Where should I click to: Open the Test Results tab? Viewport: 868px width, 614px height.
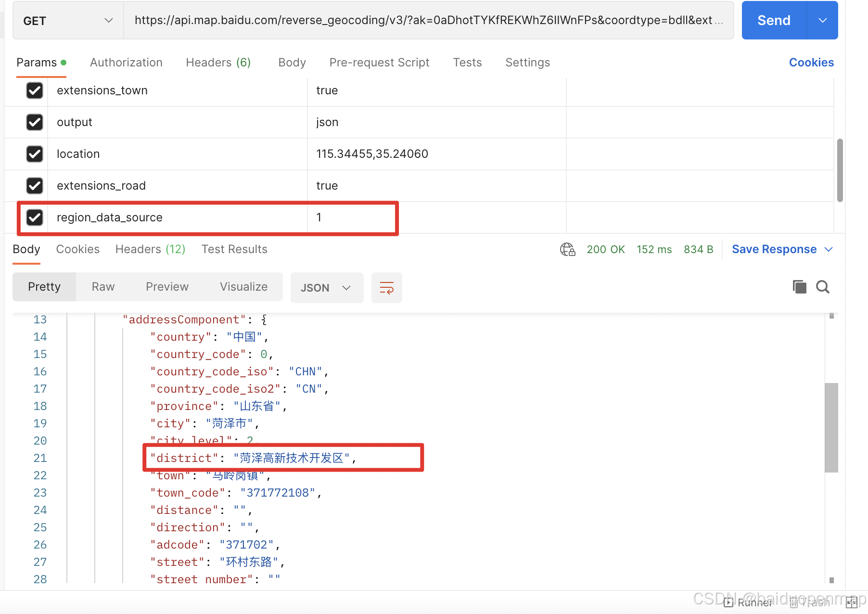tap(234, 249)
